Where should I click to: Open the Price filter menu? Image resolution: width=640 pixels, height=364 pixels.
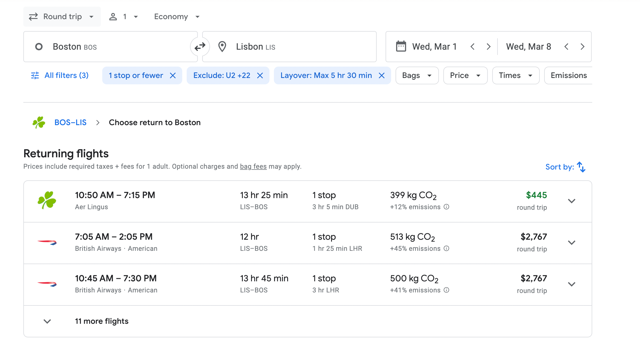(x=465, y=75)
